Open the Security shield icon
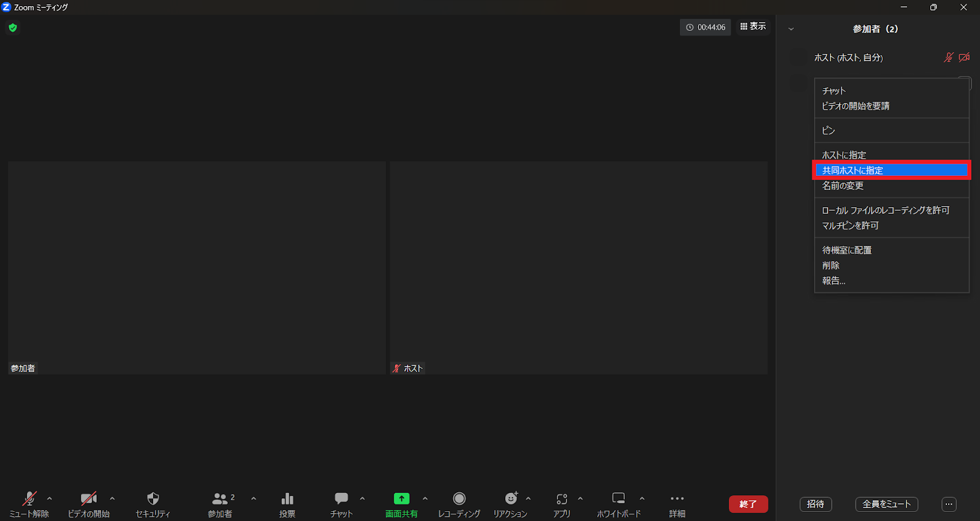The width and height of the screenshot is (980, 521). click(x=153, y=499)
